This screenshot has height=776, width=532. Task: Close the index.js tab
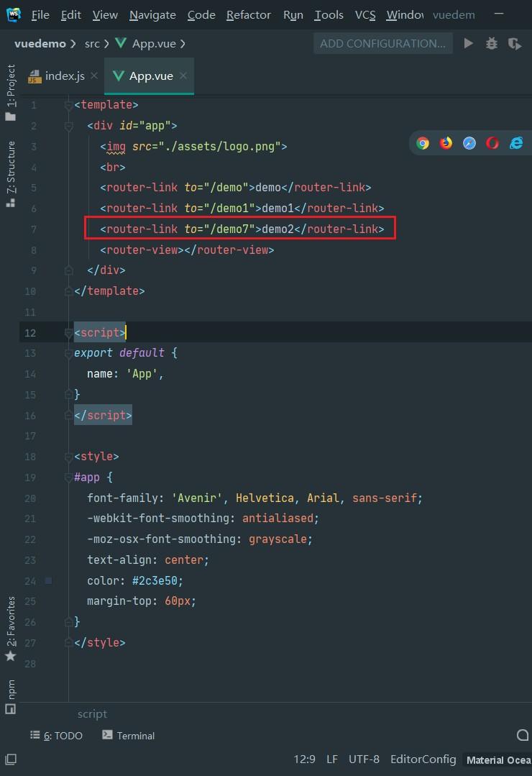click(x=94, y=76)
